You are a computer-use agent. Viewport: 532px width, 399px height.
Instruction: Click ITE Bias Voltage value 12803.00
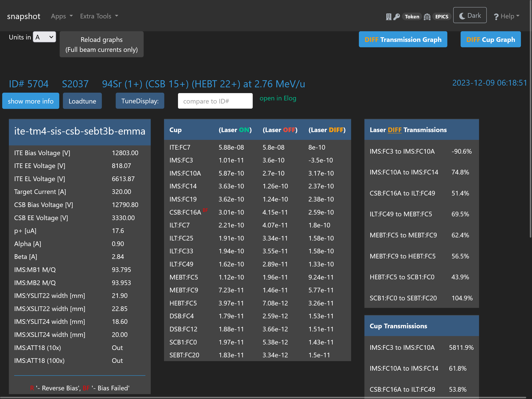125,153
